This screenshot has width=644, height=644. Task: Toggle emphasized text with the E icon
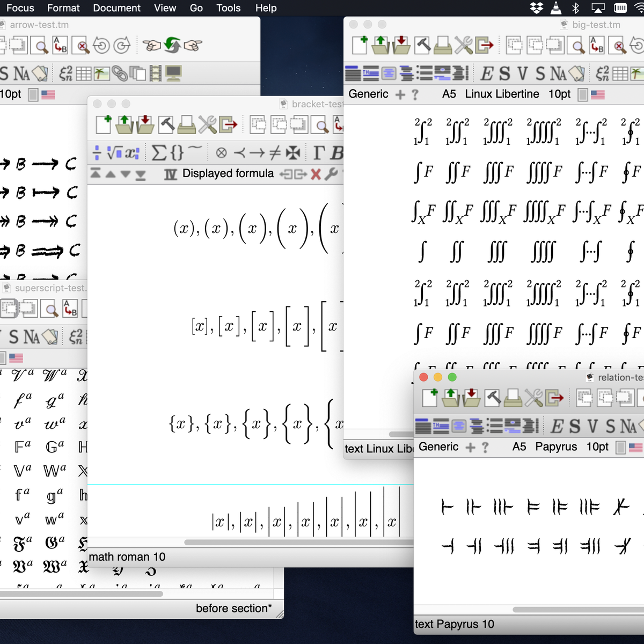coord(487,73)
